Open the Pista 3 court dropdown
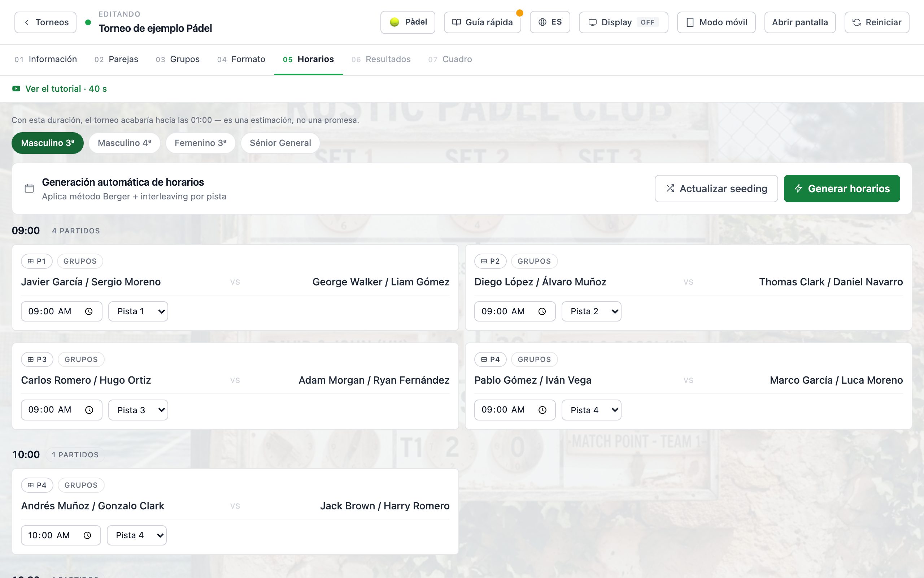This screenshot has width=924, height=578. pos(138,410)
